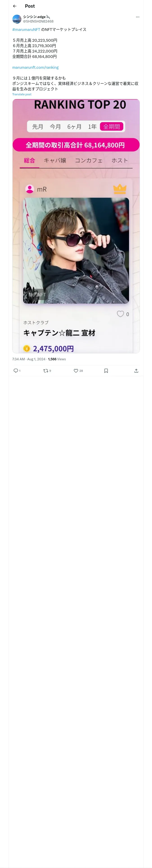Repost using the retweet icon
Image resolution: width=152 pixels, height=868 pixels.
coord(45,371)
